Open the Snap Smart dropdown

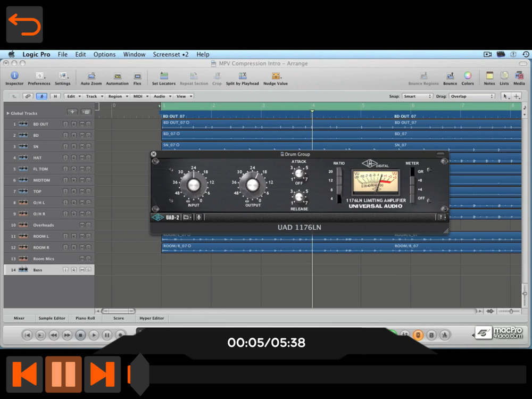pyautogui.click(x=417, y=96)
